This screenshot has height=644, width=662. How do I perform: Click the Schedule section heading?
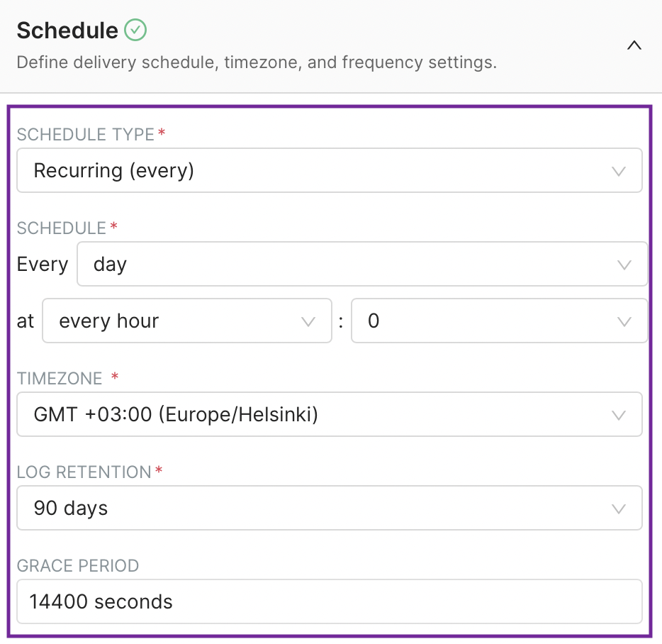click(67, 30)
